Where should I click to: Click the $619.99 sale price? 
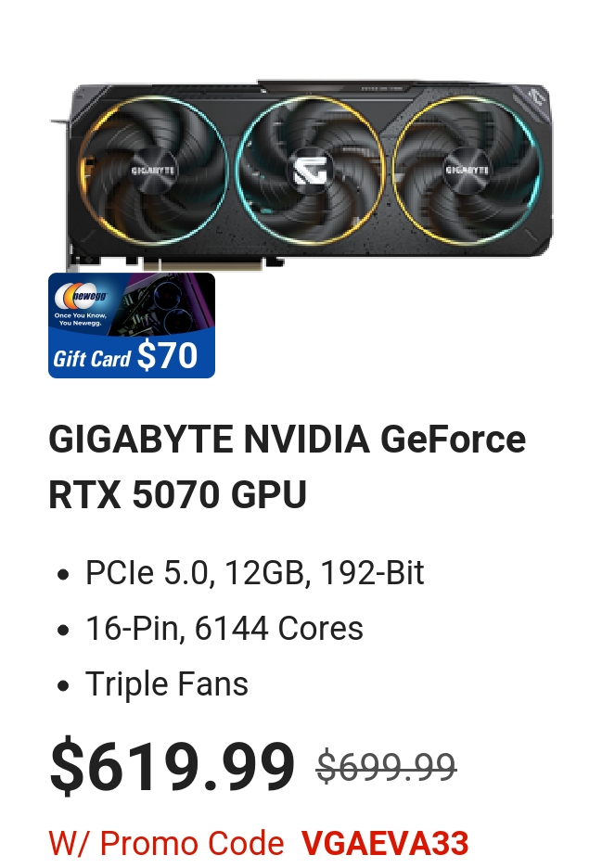pyautogui.click(x=173, y=767)
